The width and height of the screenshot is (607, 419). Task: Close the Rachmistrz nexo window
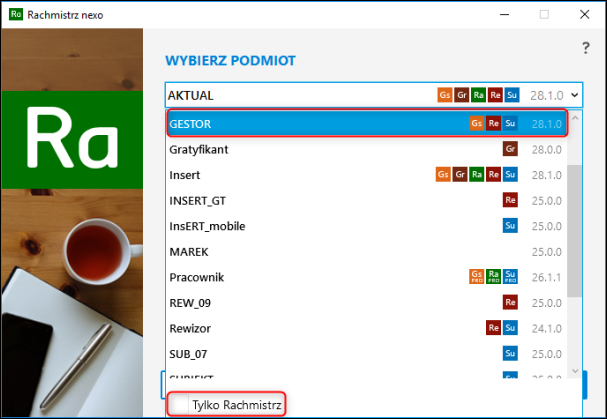585,15
